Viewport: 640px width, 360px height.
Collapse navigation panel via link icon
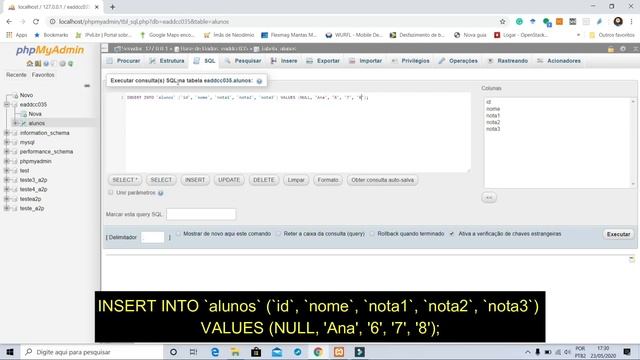click(87, 86)
